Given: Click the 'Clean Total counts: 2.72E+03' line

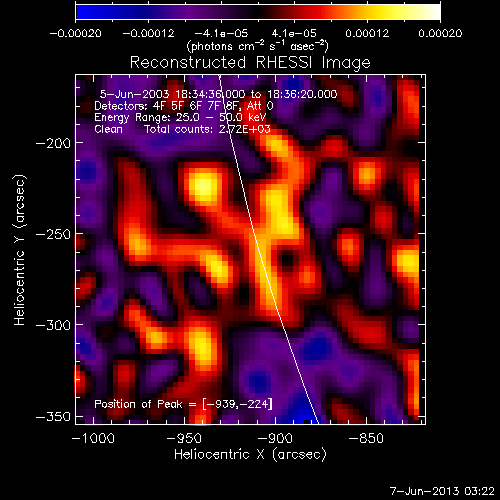Looking at the screenshot, I should [182, 129].
